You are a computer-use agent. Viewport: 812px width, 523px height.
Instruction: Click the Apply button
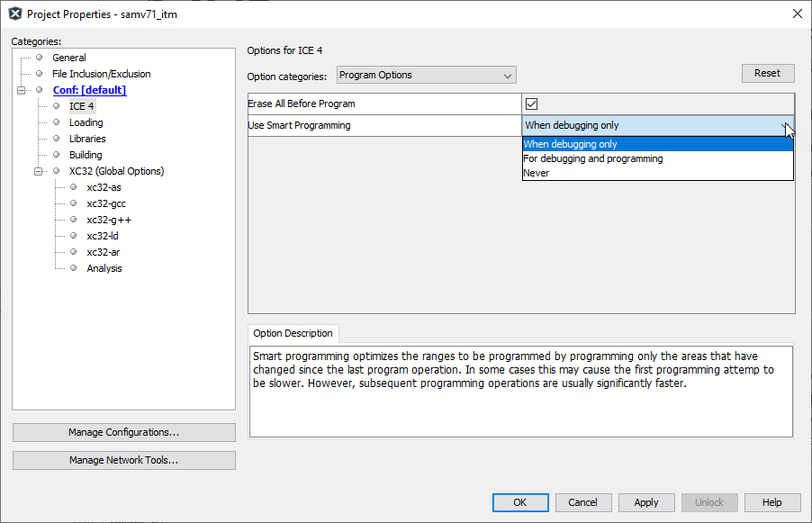[x=645, y=502]
